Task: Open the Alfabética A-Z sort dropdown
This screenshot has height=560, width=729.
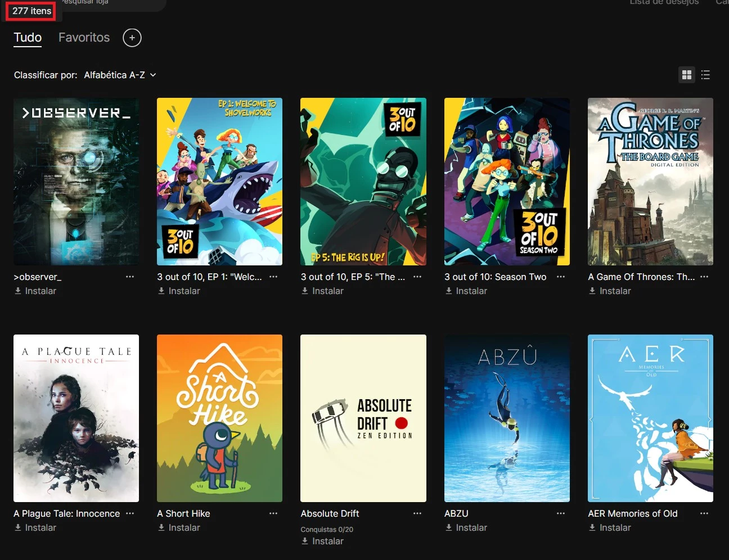Action: [x=120, y=75]
